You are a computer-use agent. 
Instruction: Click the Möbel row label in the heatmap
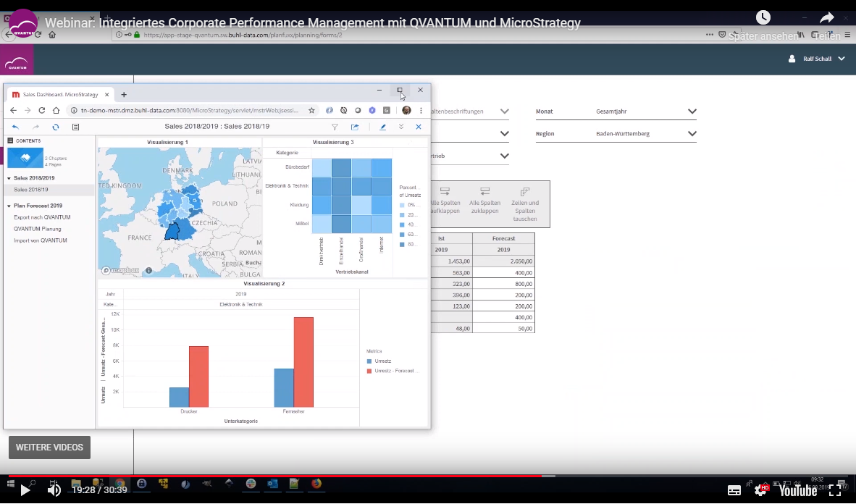point(302,223)
